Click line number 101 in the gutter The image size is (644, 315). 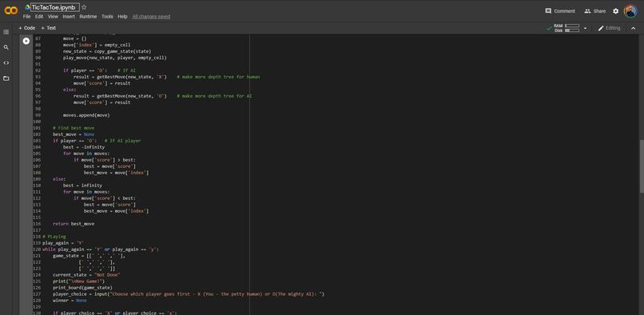coord(37,128)
